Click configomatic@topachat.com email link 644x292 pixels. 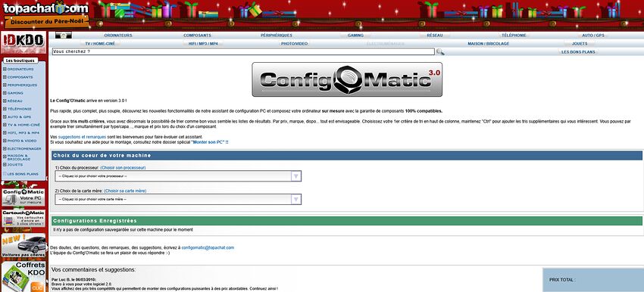[x=208, y=247]
